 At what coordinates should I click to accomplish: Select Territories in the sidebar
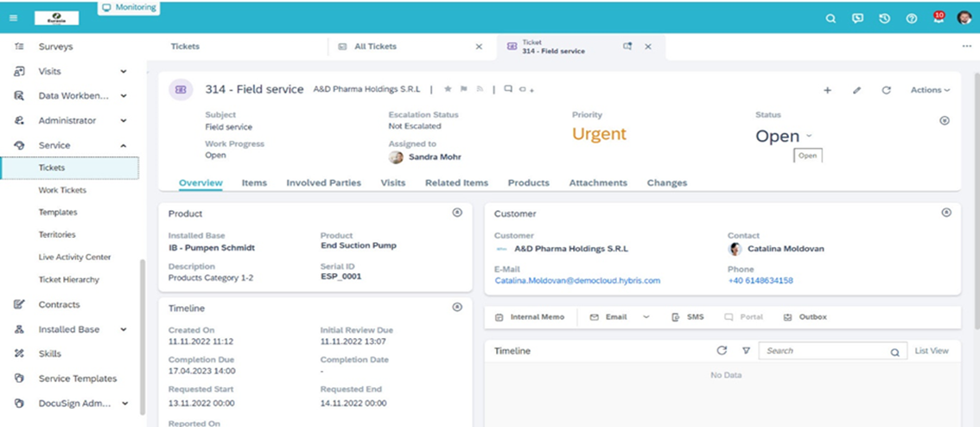[57, 235]
